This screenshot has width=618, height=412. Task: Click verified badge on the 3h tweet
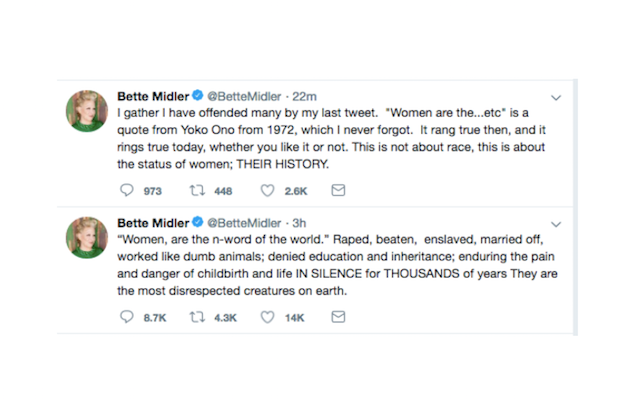pos(200,223)
